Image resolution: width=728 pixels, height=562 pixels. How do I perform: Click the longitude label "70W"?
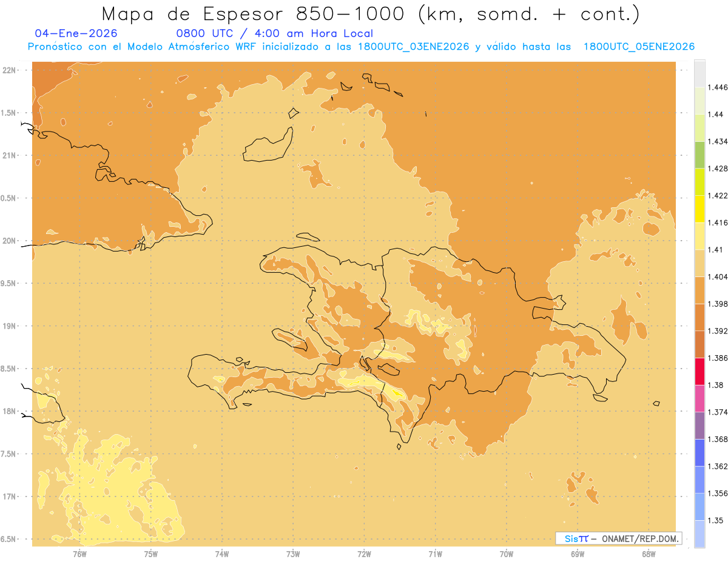507,554
